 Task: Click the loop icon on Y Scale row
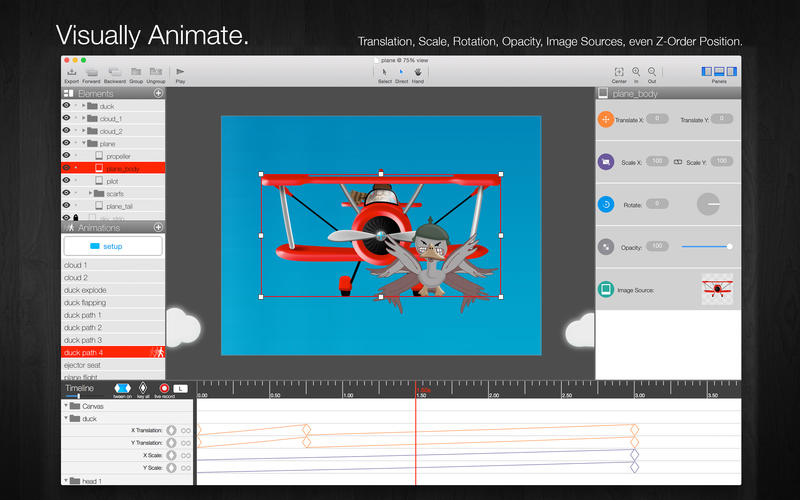pos(186,468)
